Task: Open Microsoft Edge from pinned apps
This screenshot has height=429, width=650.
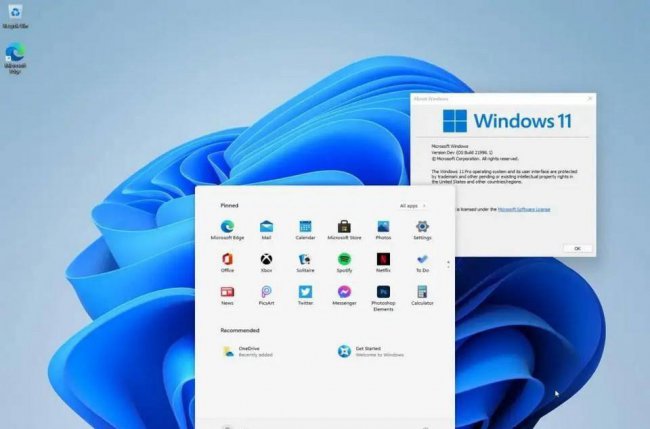Action: (227, 230)
